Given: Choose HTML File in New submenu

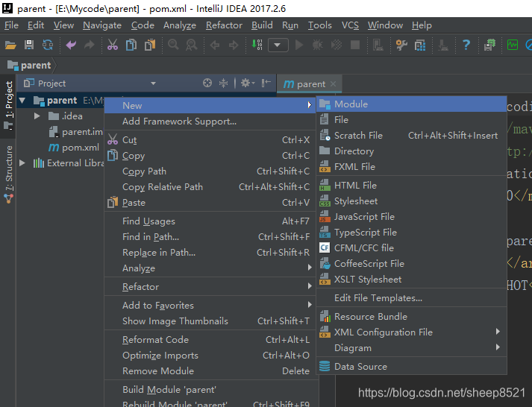Looking at the screenshot, I should click(x=411, y=186).
